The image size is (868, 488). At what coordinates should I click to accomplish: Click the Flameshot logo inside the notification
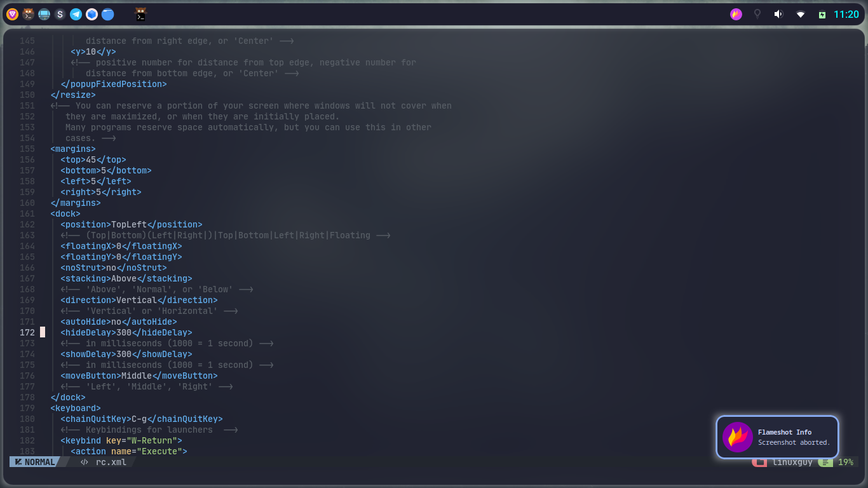coord(738,437)
